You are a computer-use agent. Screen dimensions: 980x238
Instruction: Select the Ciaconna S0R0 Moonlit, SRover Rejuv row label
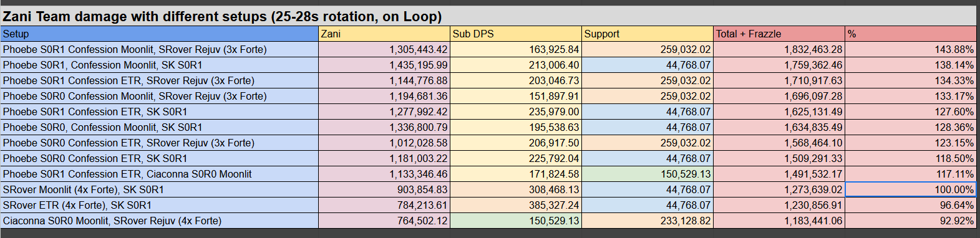pos(160,221)
